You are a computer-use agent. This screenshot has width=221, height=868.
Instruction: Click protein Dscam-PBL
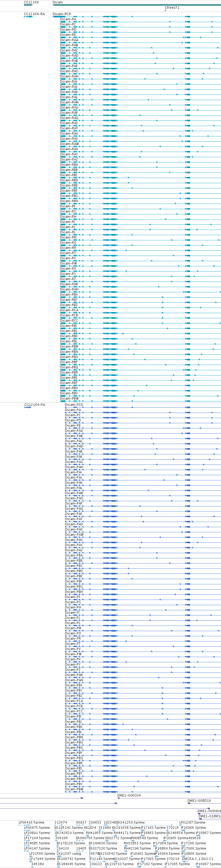coord(73,732)
